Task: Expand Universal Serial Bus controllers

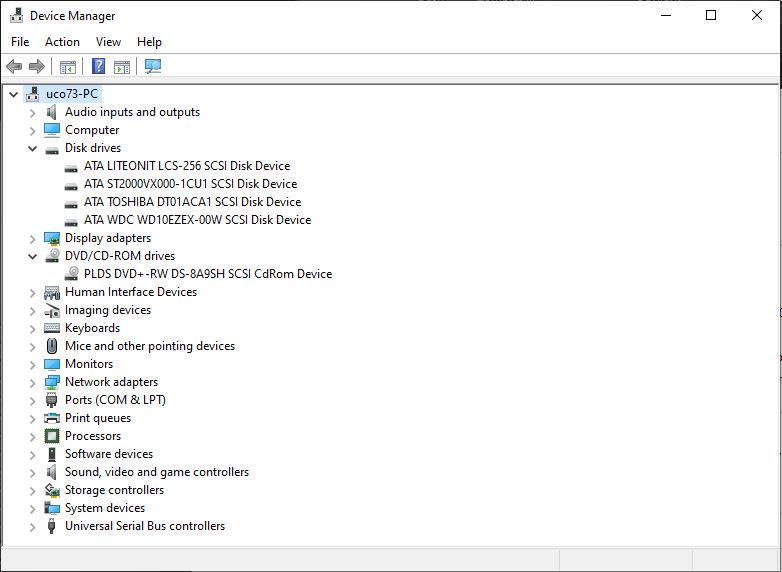Action: click(32, 526)
